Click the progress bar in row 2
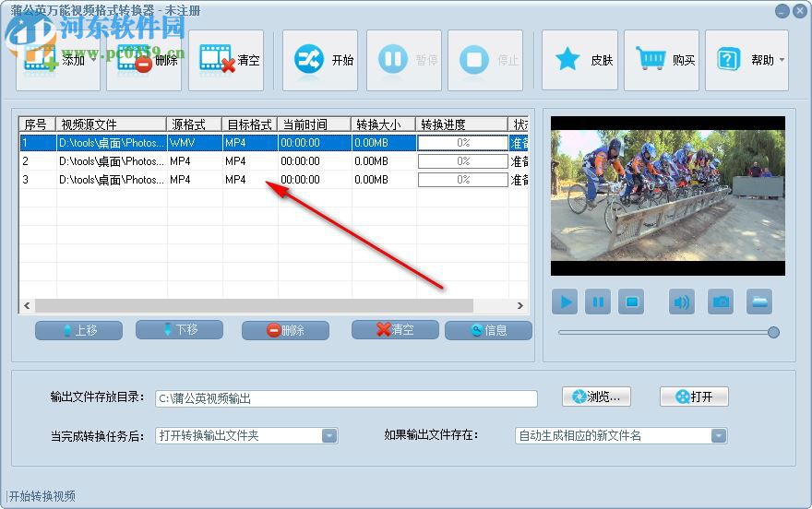 (x=463, y=161)
